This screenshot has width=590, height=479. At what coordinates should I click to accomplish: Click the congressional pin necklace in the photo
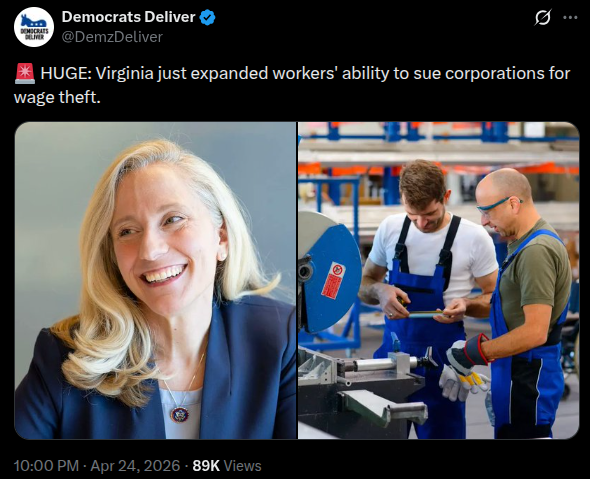179,414
